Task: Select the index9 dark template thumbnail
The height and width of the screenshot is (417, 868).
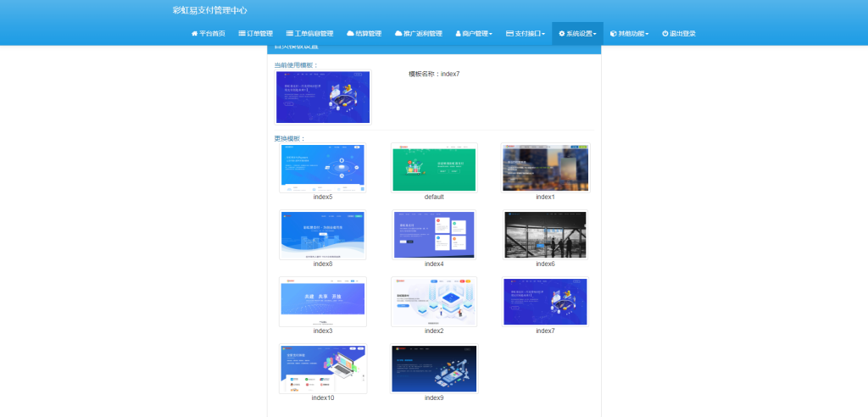Action: (x=434, y=369)
